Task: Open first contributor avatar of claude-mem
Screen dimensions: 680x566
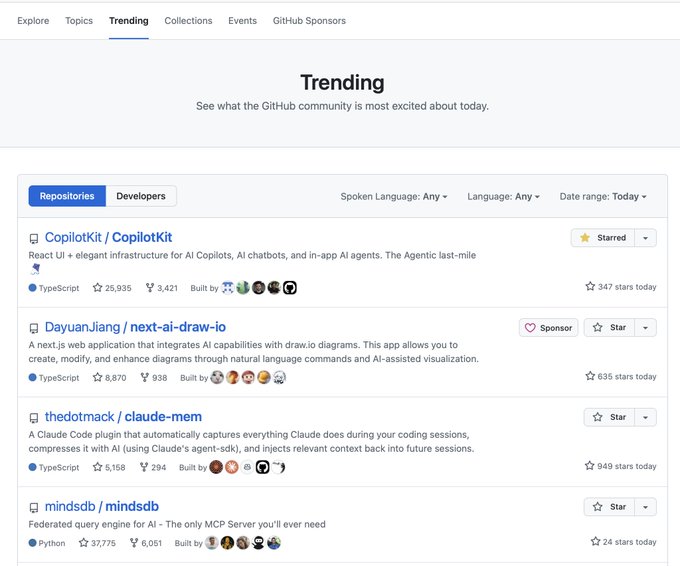Action: tap(216, 467)
